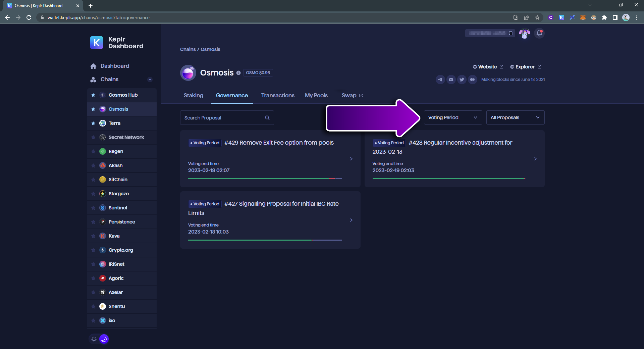Open the Osmosis Explorer link

(526, 67)
